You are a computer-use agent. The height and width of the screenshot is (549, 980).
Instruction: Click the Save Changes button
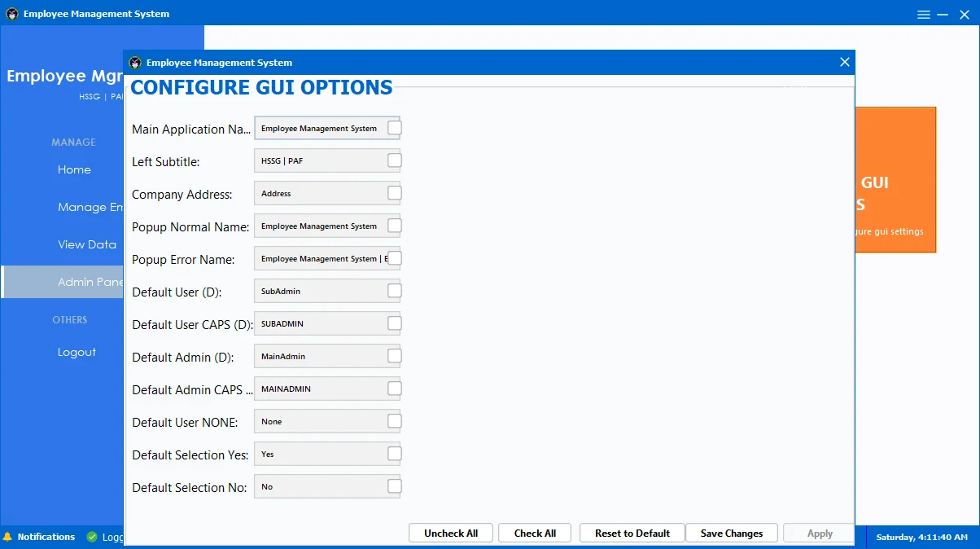[732, 534]
